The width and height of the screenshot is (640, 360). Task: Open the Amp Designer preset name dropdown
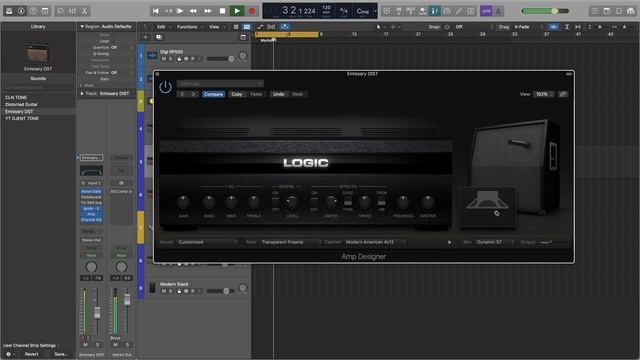220,84
